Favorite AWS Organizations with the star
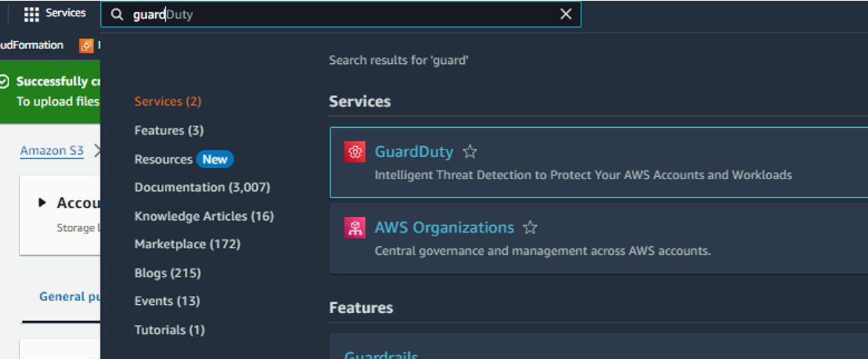Screen dimensions: 868x359 tap(530, 227)
